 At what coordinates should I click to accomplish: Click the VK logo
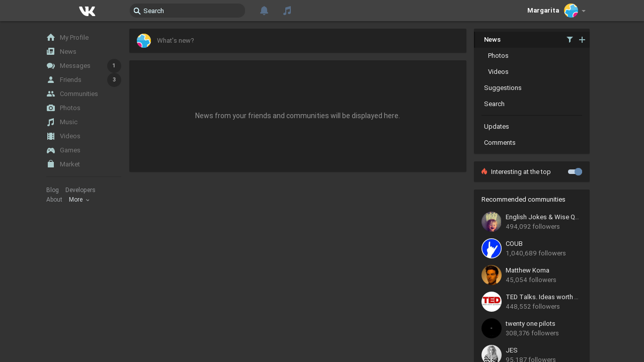point(87,11)
